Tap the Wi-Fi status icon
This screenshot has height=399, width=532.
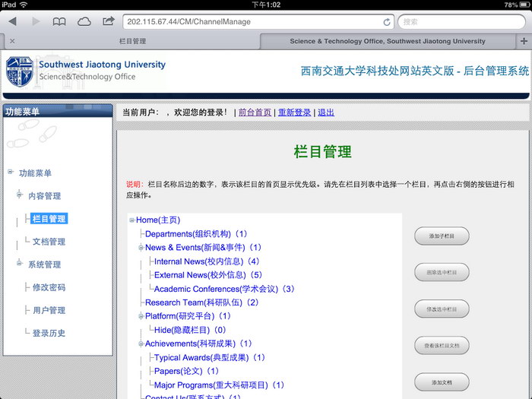[24, 5]
